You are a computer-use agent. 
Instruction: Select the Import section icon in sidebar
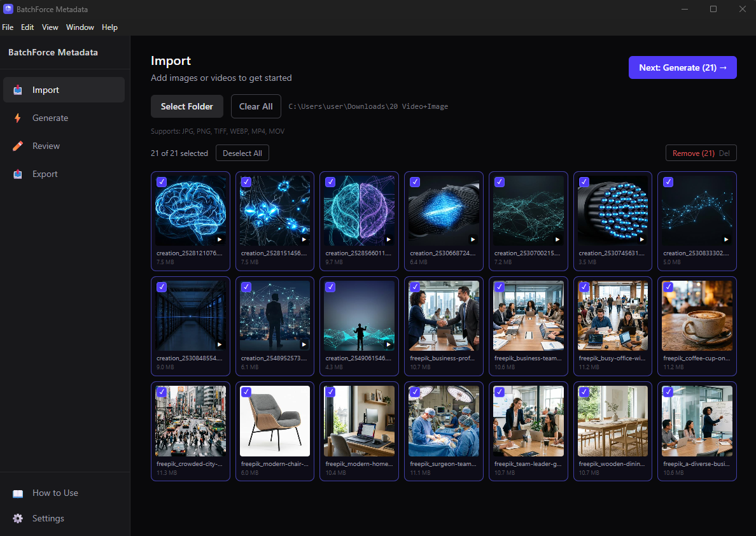coord(17,90)
